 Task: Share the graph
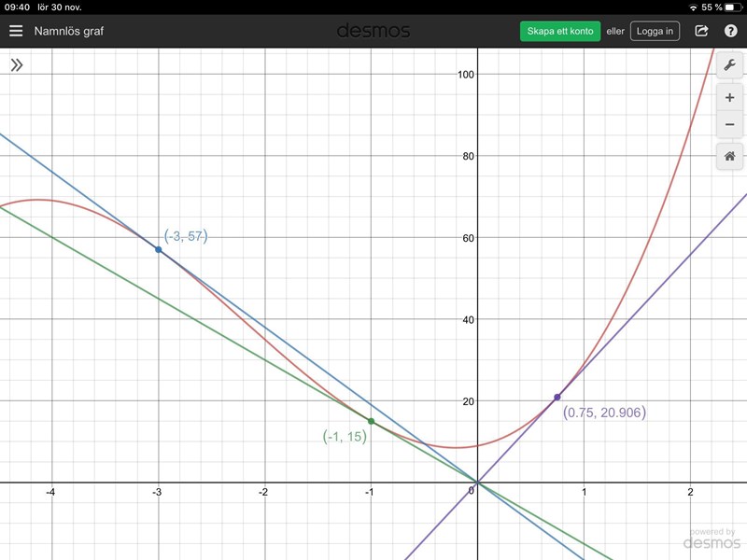[701, 31]
